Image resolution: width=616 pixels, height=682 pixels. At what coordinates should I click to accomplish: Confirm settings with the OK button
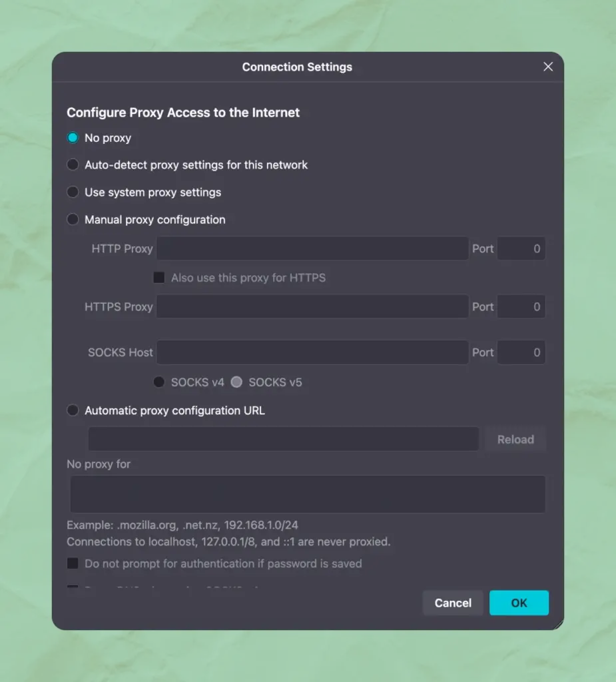pos(519,603)
